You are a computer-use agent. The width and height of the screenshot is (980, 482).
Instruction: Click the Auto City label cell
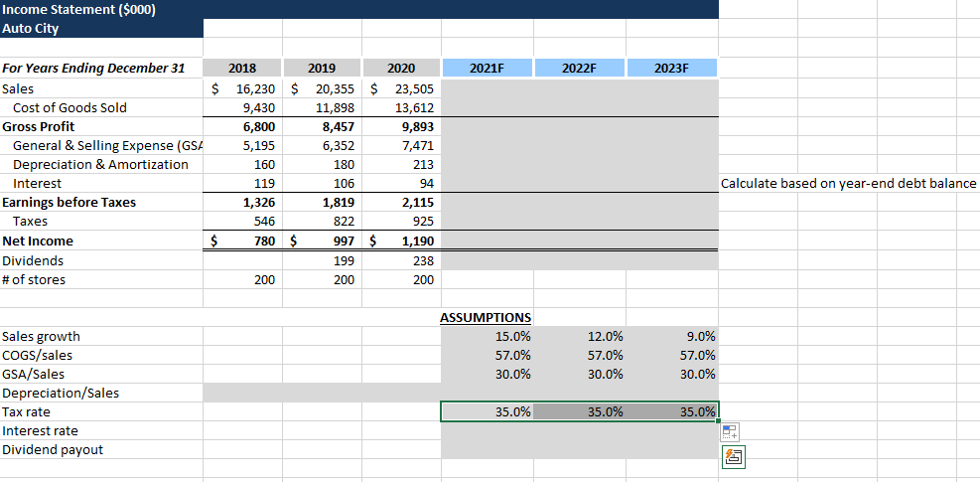(101, 28)
